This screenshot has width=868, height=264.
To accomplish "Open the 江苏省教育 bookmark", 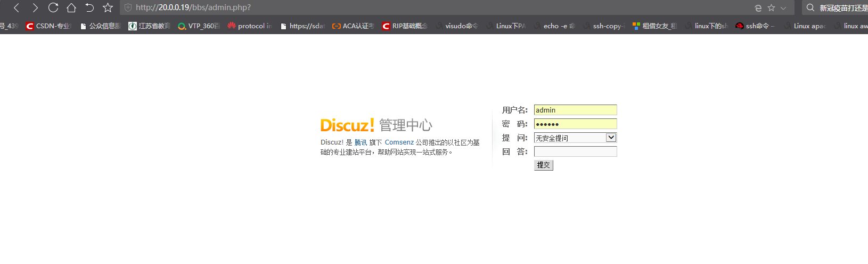I will 150,26.
